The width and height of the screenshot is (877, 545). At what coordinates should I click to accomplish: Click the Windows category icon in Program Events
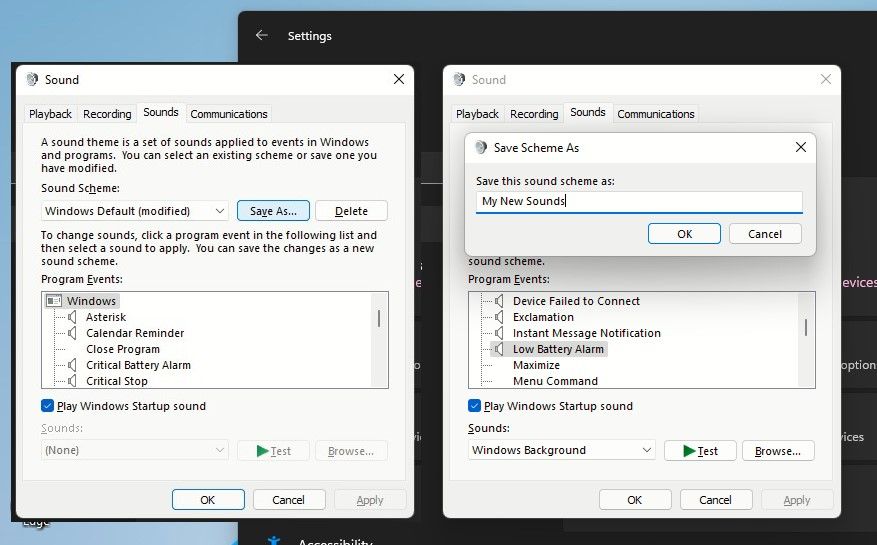point(54,301)
